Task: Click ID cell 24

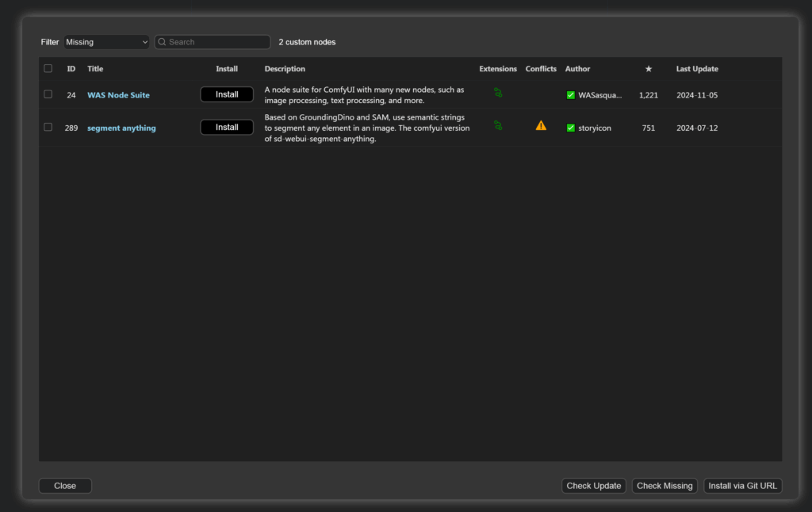Action: (71, 95)
